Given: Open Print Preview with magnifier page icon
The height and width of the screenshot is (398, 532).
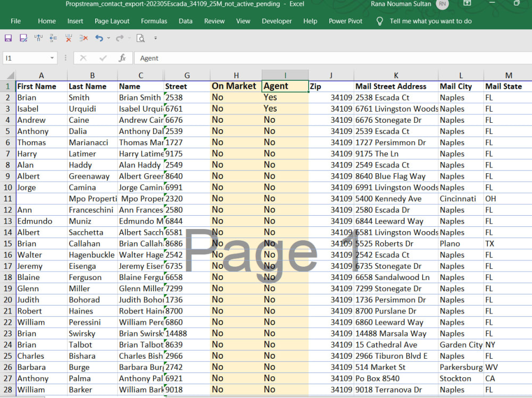Looking at the screenshot, I should [x=140, y=38].
